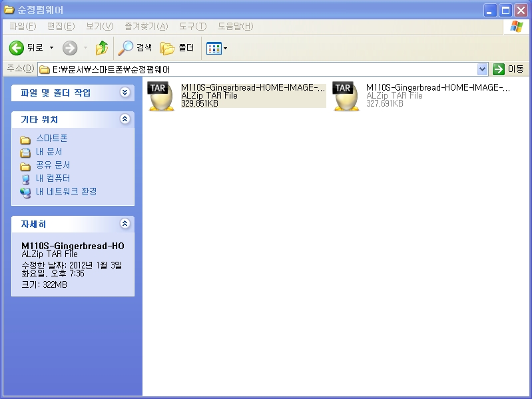Select the 329,851KB TAR file icon
Screen dimensions: 532x399
161,96
